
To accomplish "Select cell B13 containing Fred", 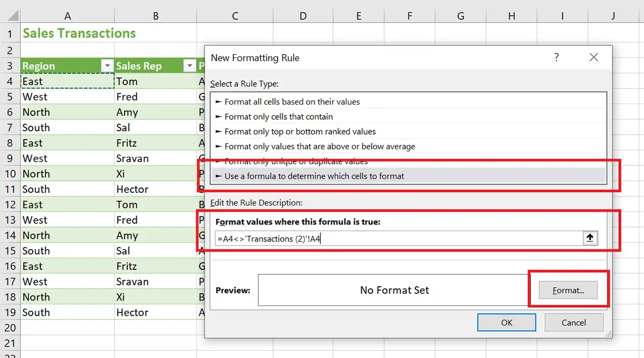I will (x=156, y=220).
